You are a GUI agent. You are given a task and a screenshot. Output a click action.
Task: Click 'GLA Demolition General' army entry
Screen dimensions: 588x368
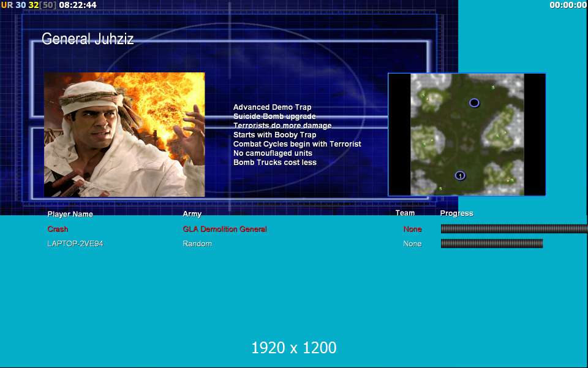click(x=225, y=229)
